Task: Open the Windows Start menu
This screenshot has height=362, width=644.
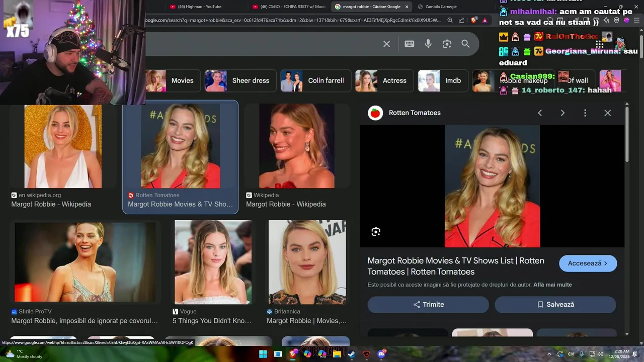Action: (263, 354)
